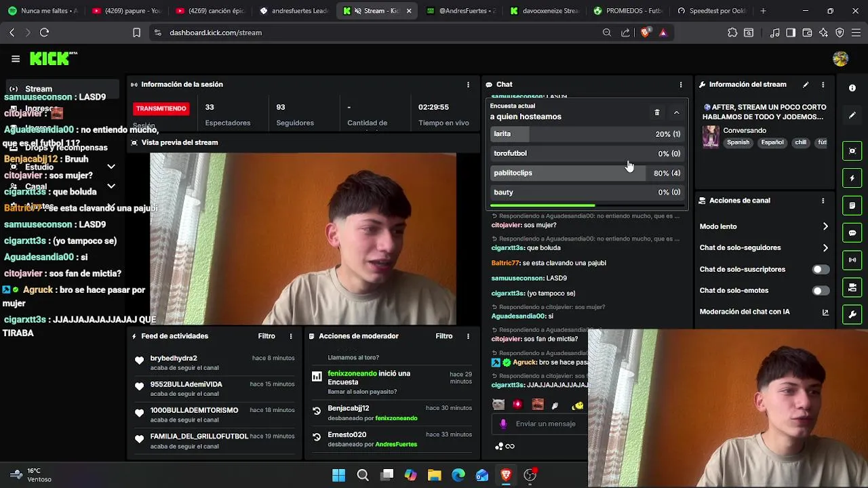Click the dashboard.kick.com/stream address bar
868x488 pixels.
pyautogui.click(x=216, y=33)
